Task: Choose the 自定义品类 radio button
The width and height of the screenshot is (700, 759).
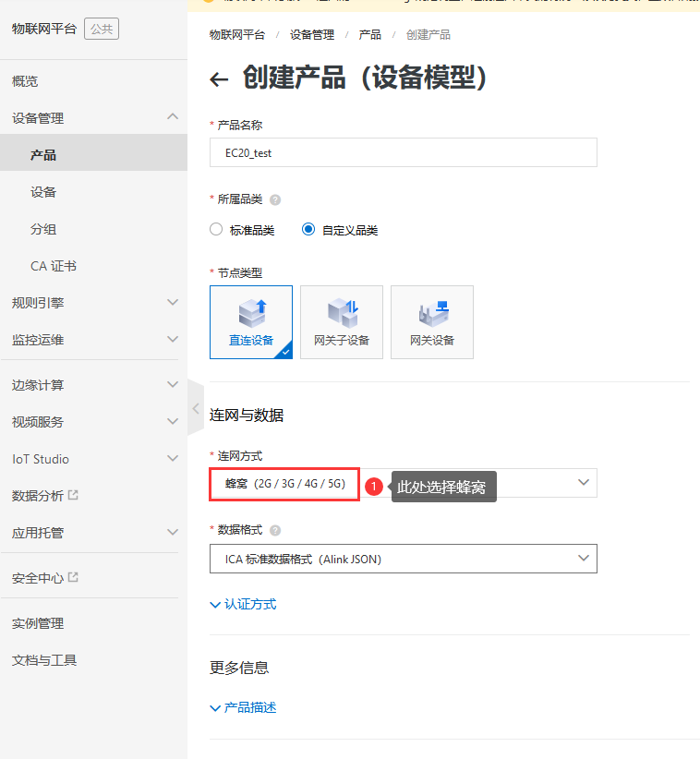Action: (308, 229)
